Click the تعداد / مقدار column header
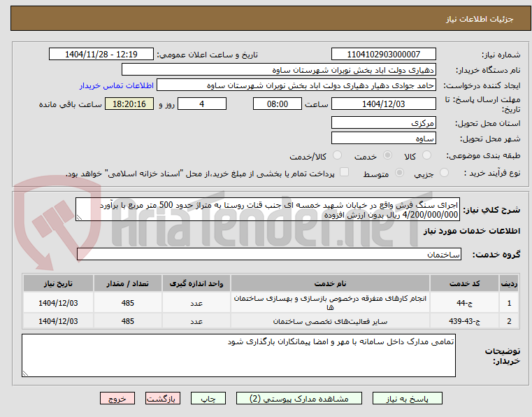 tap(127, 283)
